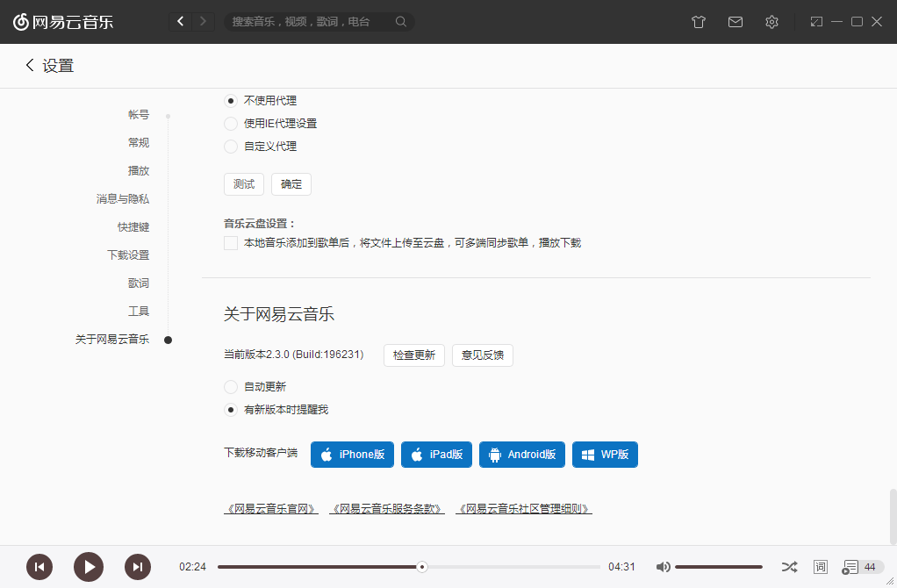Open the messages envelope icon

tap(736, 22)
